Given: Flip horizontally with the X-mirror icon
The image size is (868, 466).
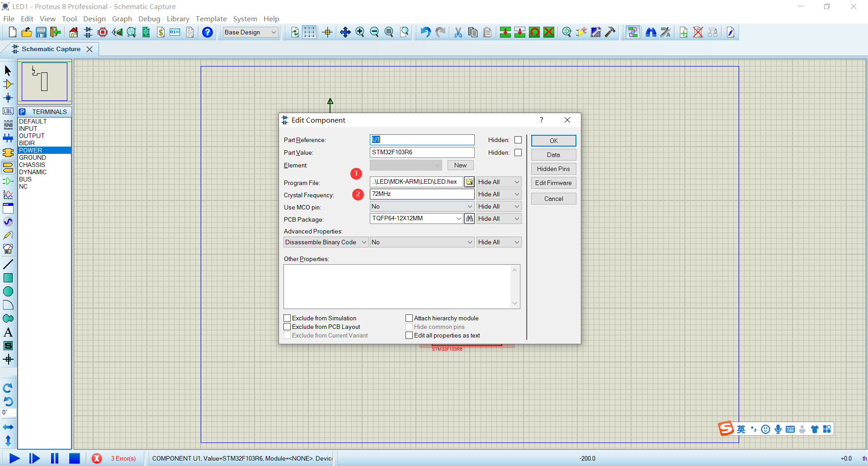Looking at the screenshot, I should (x=8, y=427).
